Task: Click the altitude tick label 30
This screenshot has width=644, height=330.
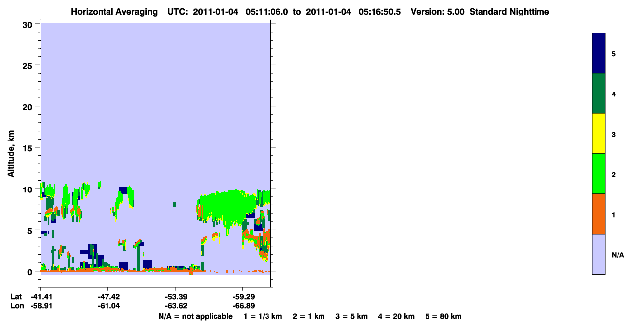Action: click(x=29, y=24)
